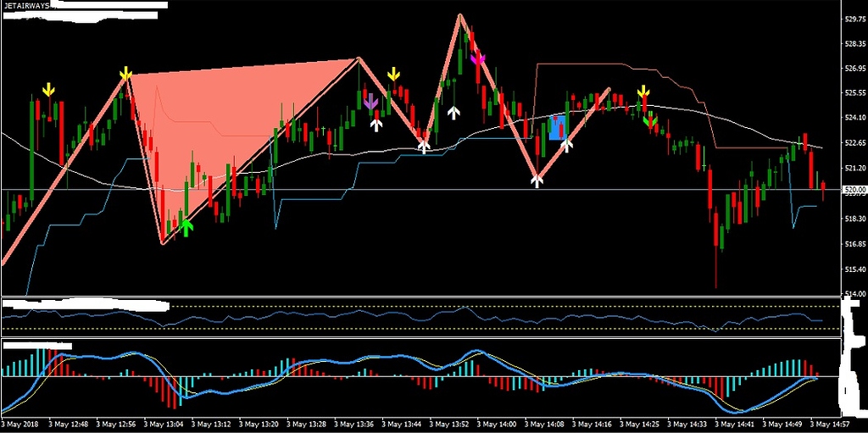Click the magenta down arrow near the peak
The width and height of the screenshot is (868, 433).
(478, 58)
